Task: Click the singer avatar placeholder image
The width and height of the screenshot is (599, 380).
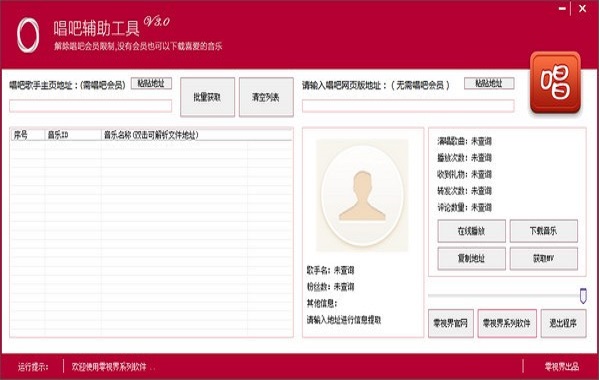Action: pyautogui.click(x=362, y=195)
